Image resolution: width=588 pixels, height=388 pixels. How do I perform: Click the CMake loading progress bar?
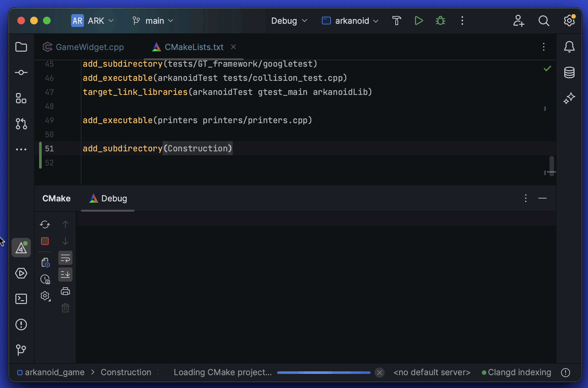[x=324, y=372]
